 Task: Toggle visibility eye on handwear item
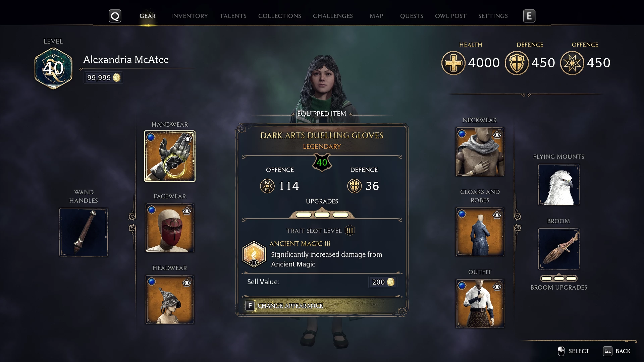pos(187,138)
